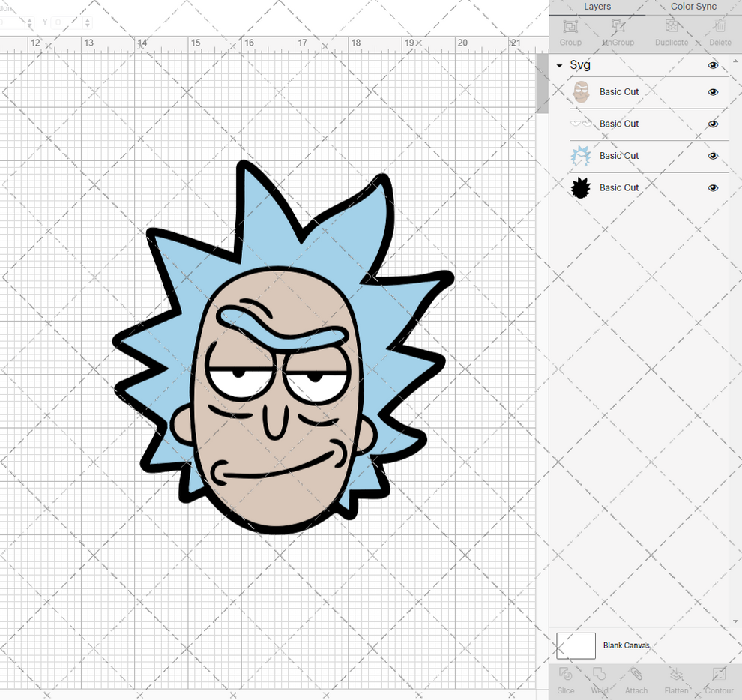
Task: Click the X stepper down arrow
Action: [30, 25]
